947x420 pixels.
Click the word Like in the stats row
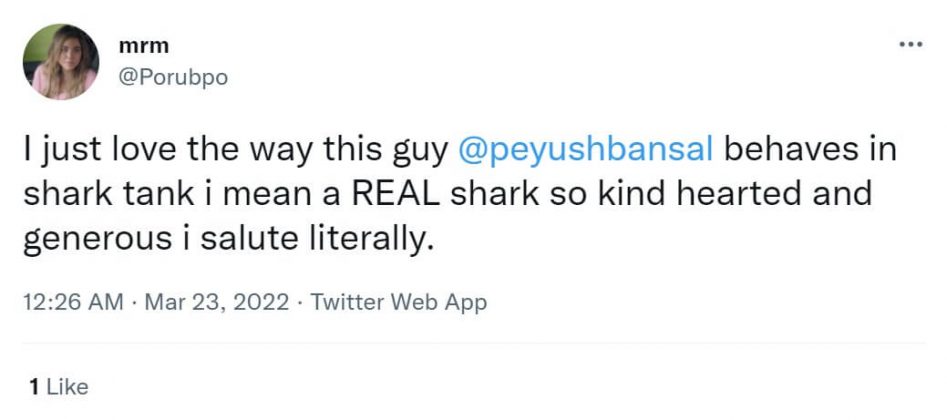coord(68,386)
